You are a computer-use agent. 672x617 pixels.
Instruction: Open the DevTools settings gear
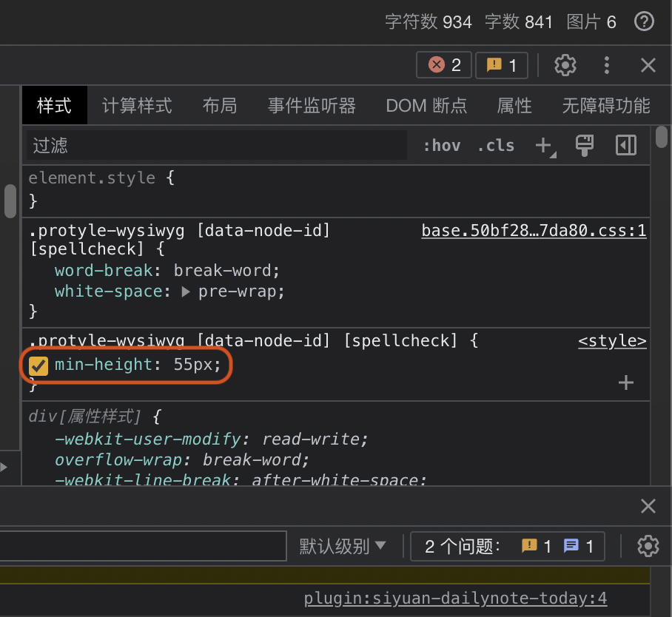coord(565,65)
